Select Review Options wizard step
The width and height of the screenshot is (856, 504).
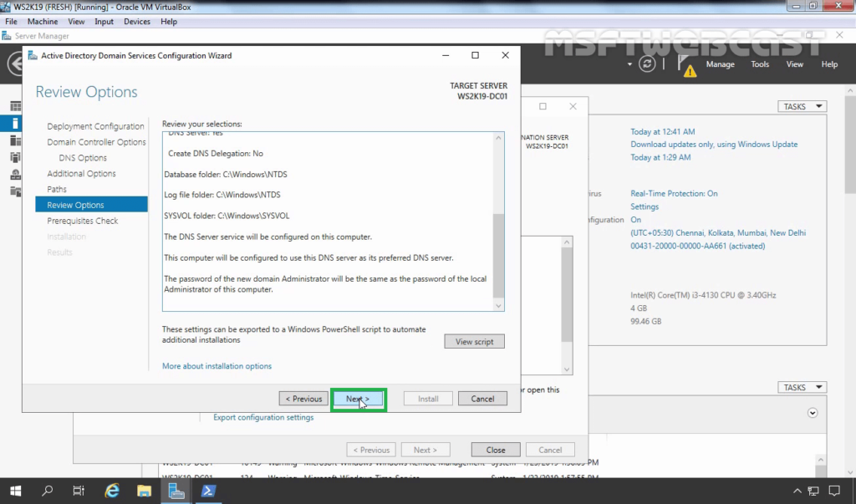coord(91,205)
